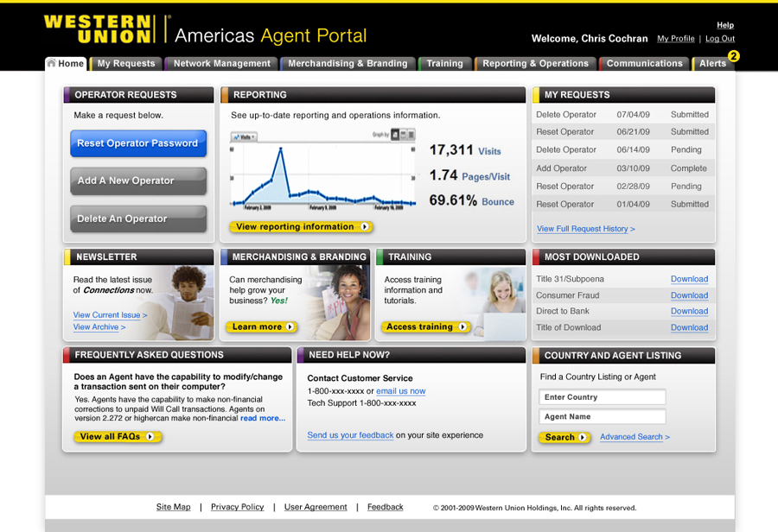Image resolution: width=778 pixels, height=532 pixels.
Task: Click View reporting information button
Action: (301, 226)
